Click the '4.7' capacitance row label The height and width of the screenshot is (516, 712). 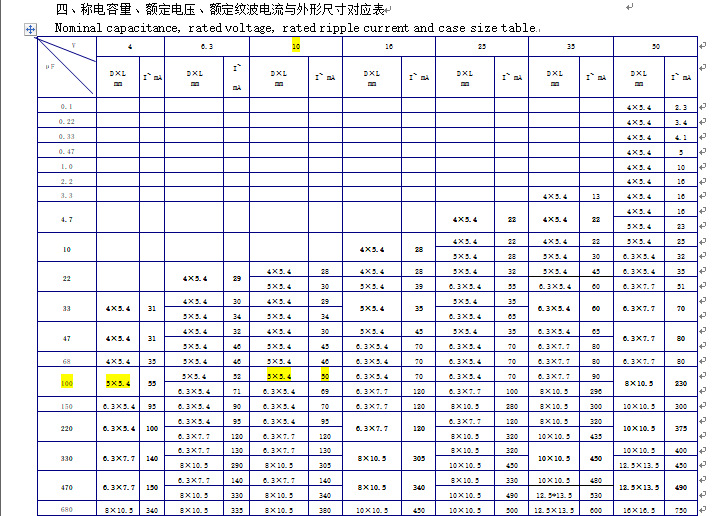click(x=66, y=219)
